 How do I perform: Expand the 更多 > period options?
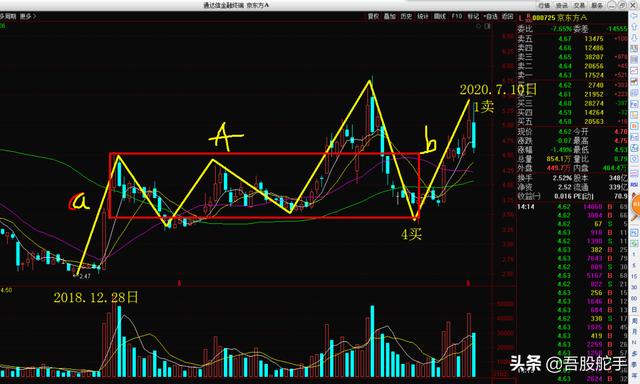(28, 16)
